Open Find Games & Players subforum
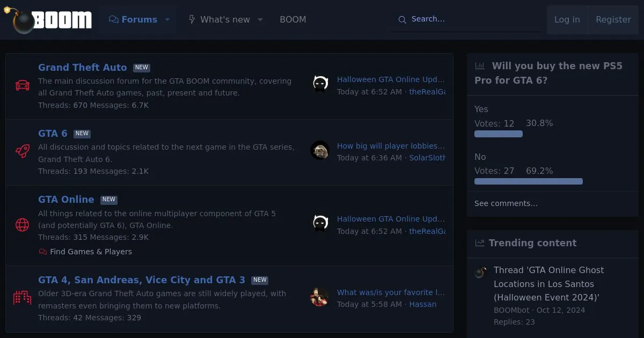The height and width of the screenshot is (338, 644). [x=91, y=252]
